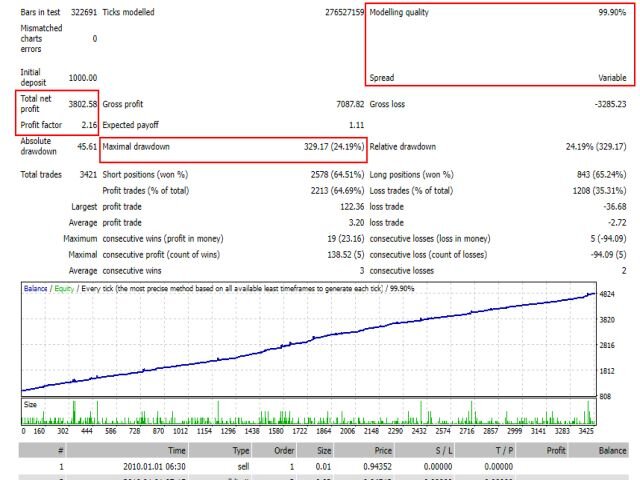Click Profit trades value 2213 (64.69%)
The height and width of the screenshot is (480, 640).
tap(337, 191)
